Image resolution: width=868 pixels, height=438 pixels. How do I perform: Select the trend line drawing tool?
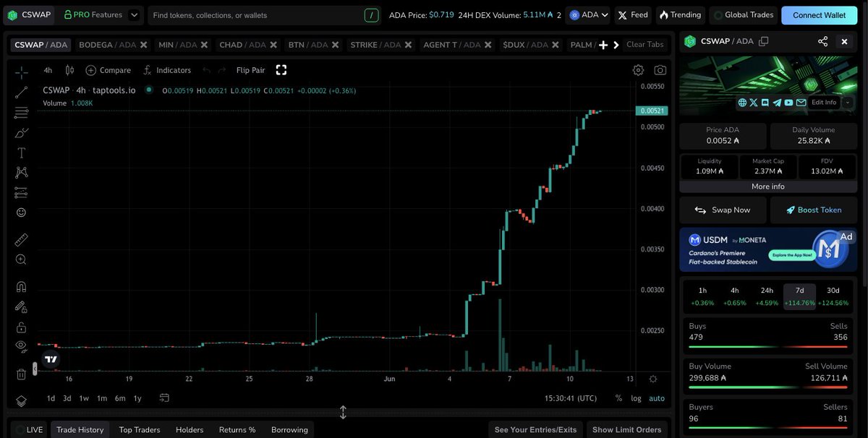(x=21, y=93)
